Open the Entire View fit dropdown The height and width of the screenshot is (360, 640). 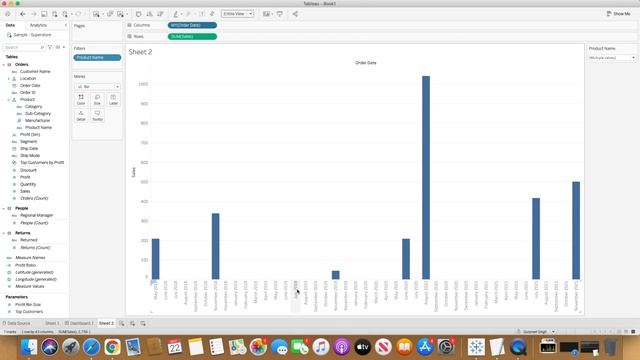tap(238, 14)
